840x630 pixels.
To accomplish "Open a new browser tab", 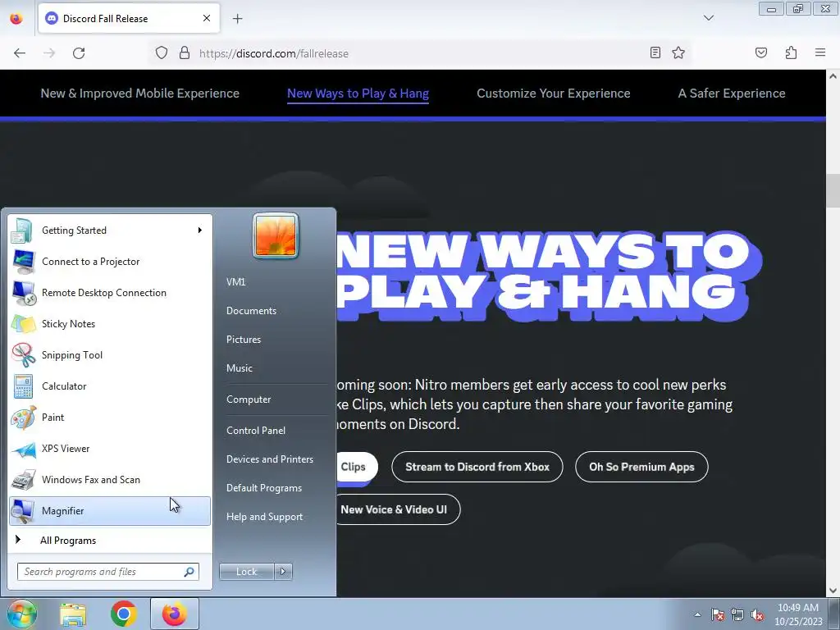I will click(237, 19).
